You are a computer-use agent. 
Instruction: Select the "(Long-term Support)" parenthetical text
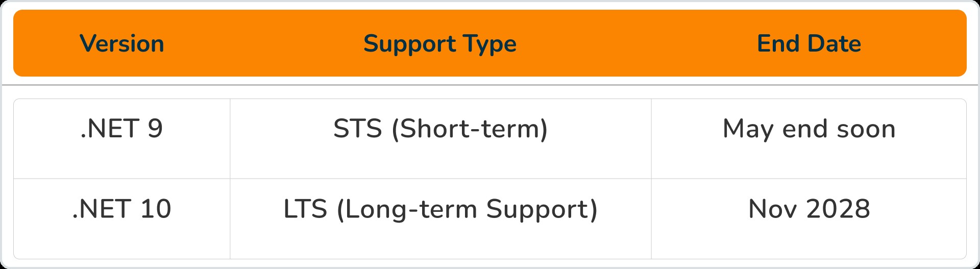point(467,209)
